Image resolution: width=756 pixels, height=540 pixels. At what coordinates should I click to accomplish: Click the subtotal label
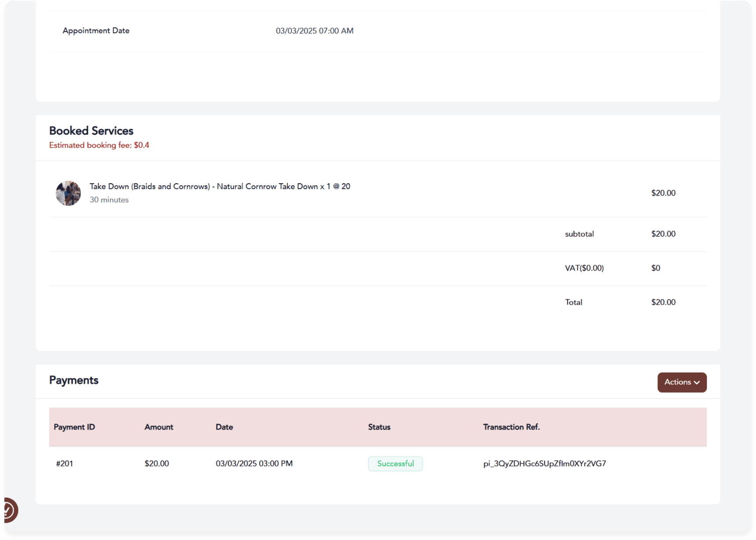[x=579, y=234]
